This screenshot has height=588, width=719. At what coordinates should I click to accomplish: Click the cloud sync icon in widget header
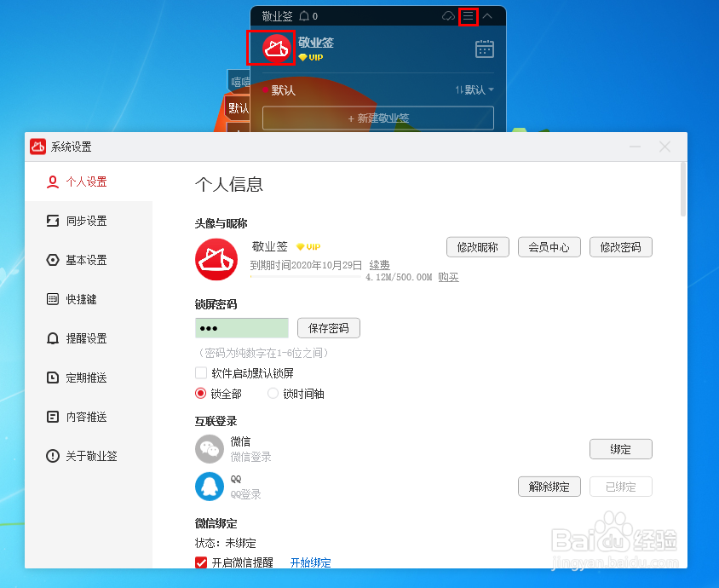[x=448, y=16]
